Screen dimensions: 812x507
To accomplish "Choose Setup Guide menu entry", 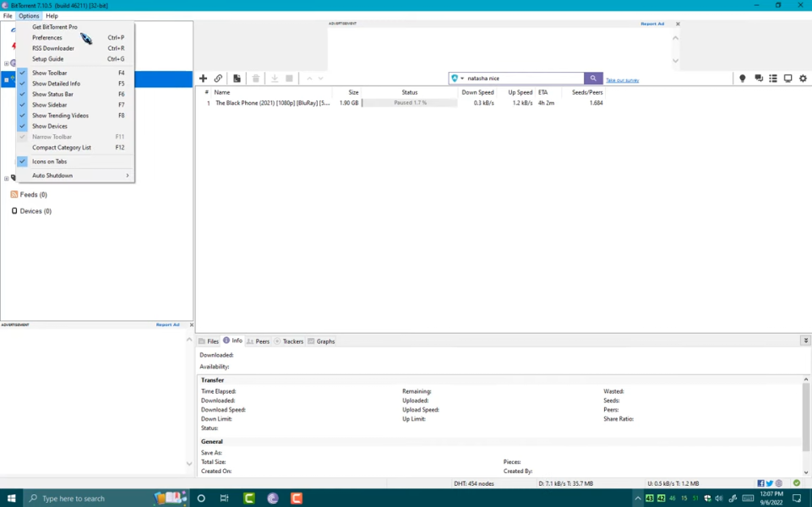I will coord(75,59).
